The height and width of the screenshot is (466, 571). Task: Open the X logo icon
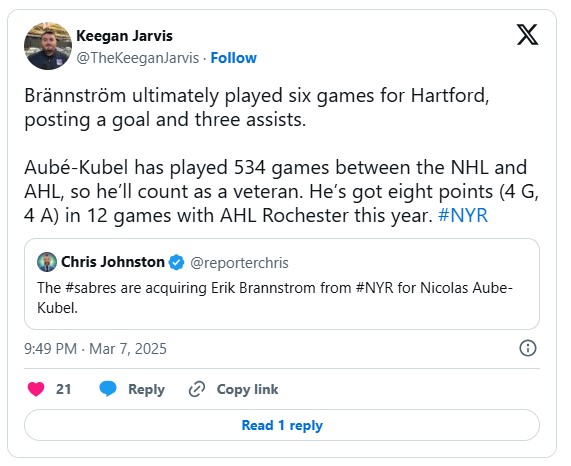[527, 35]
